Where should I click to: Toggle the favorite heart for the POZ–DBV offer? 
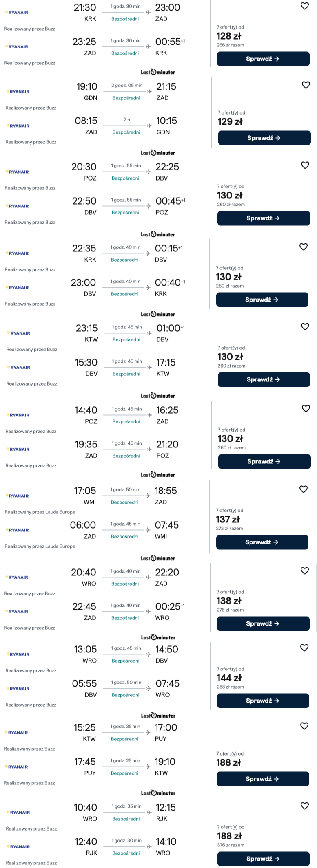[305, 165]
